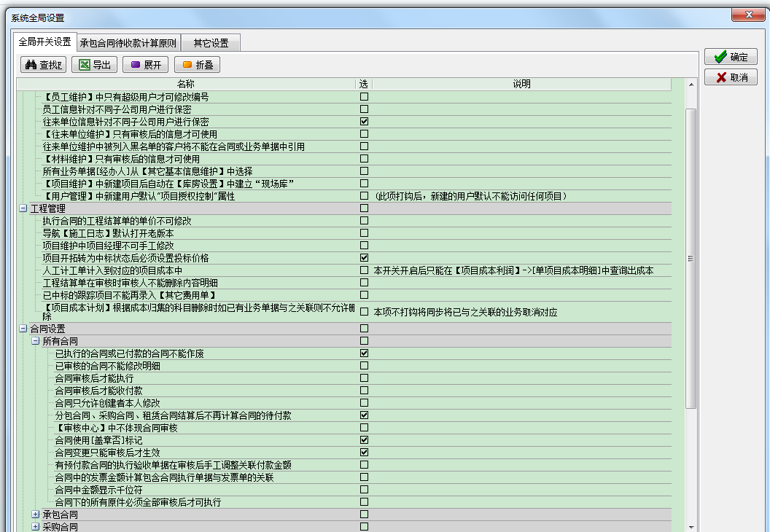Collapse the 工程管理 tree section
This screenshot has height=532, width=770.
click(x=23, y=208)
